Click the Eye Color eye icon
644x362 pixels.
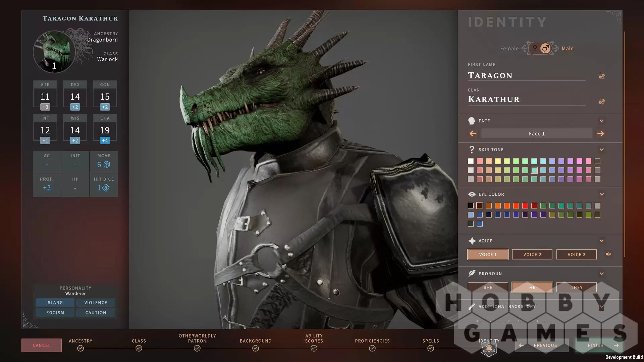[472, 194]
